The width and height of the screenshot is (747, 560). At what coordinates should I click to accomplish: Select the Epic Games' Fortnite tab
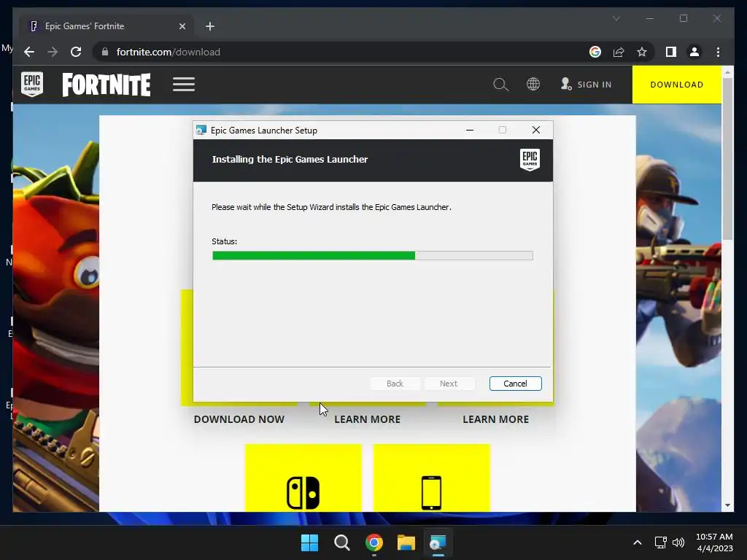point(105,26)
